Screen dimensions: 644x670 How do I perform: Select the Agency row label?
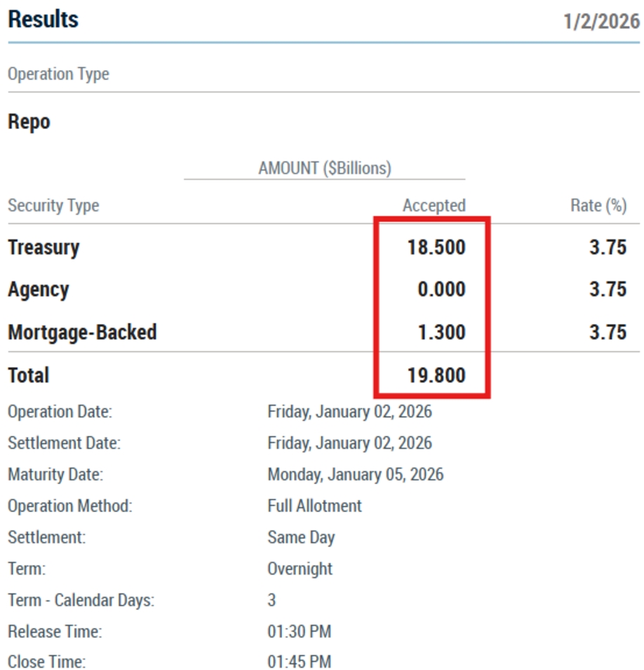coord(39,290)
